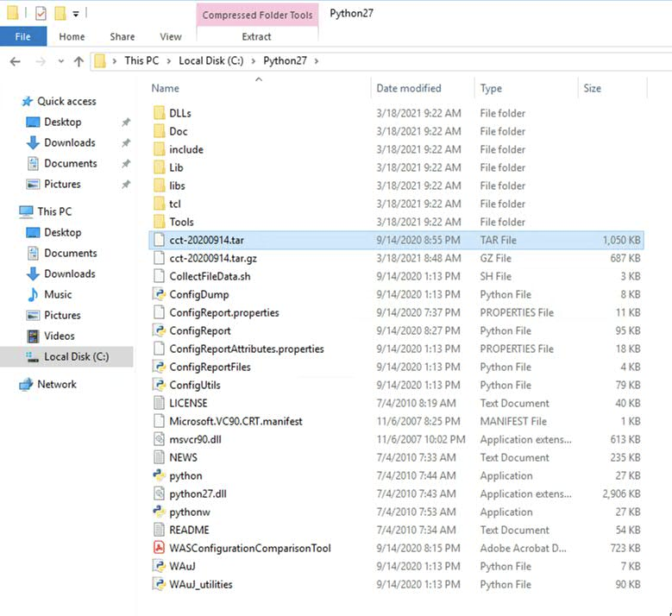Sort by the Name column header
The image size is (672, 616).
(166, 88)
